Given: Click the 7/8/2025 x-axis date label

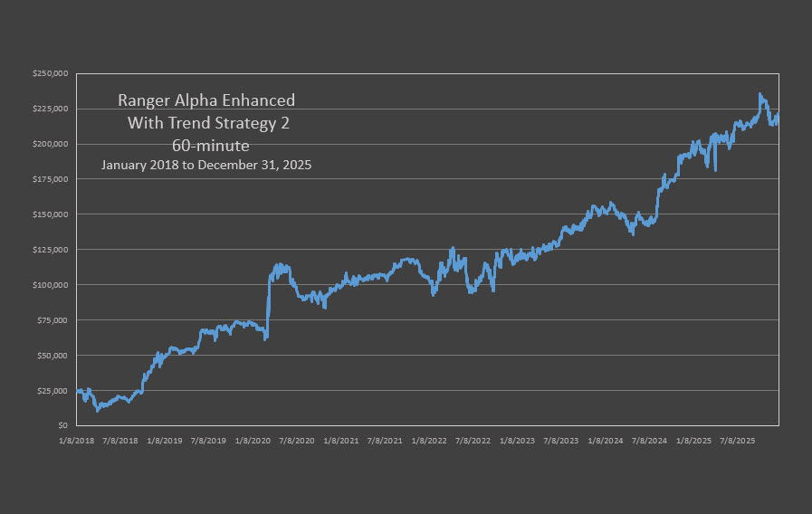Looking at the screenshot, I should click(737, 441).
